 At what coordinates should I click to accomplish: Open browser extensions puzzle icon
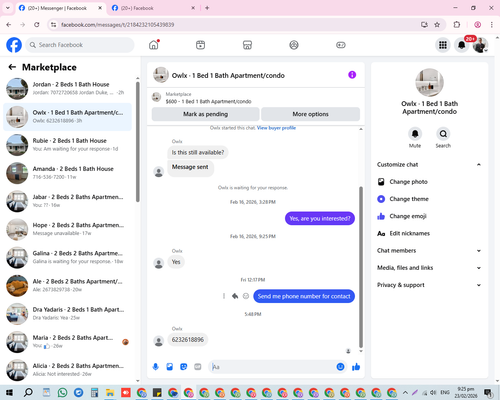[x=457, y=25]
